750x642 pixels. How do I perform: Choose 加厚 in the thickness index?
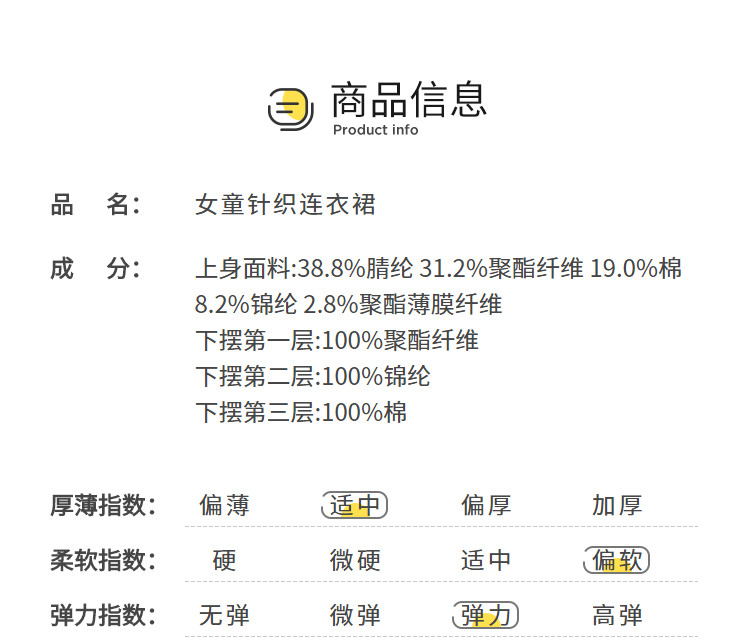click(617, 506)
